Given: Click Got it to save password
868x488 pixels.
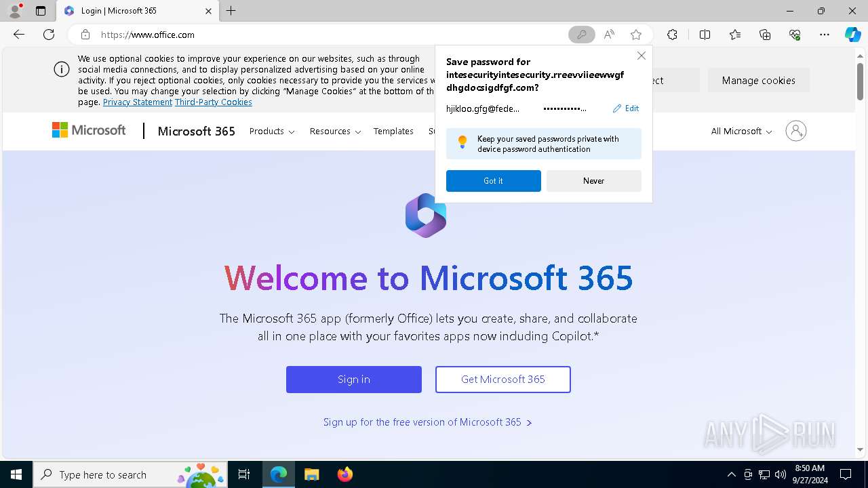Looking at the screenshot, I should (x=494, y=181).
